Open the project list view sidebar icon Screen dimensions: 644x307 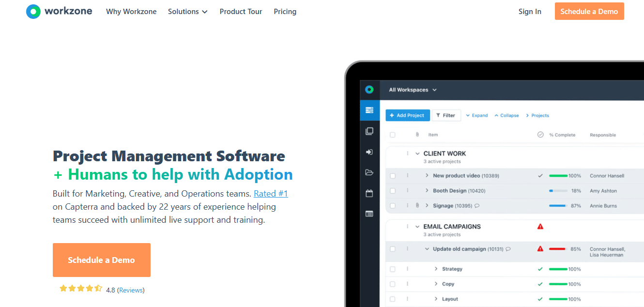tap(369, 110)
